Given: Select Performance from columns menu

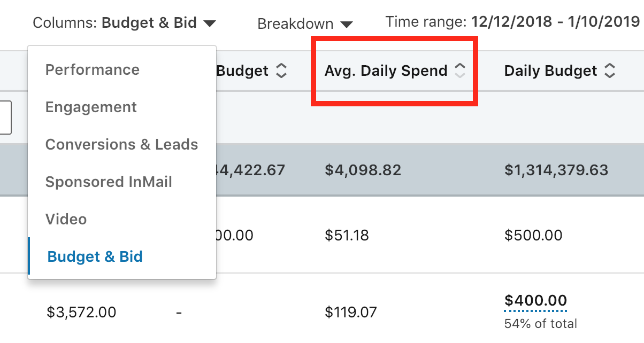Looking at the screenshot, I should (93, 69).
